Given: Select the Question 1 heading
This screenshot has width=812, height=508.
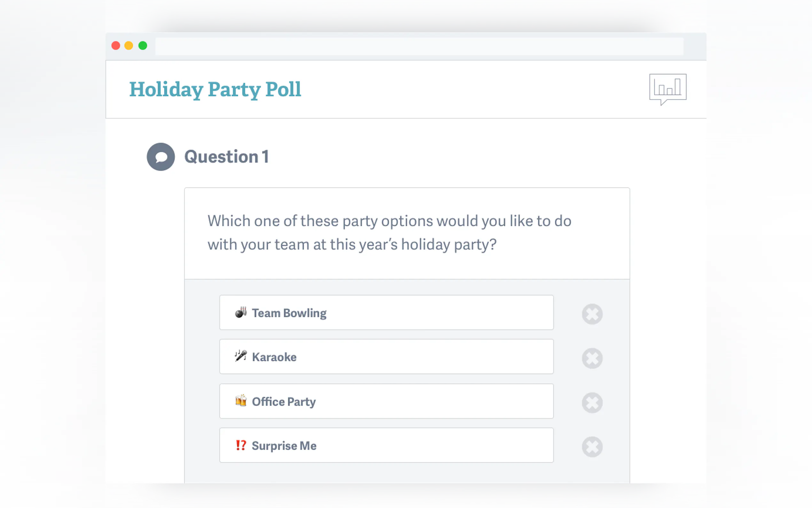Looking at the screenshot, I should 227,157.
